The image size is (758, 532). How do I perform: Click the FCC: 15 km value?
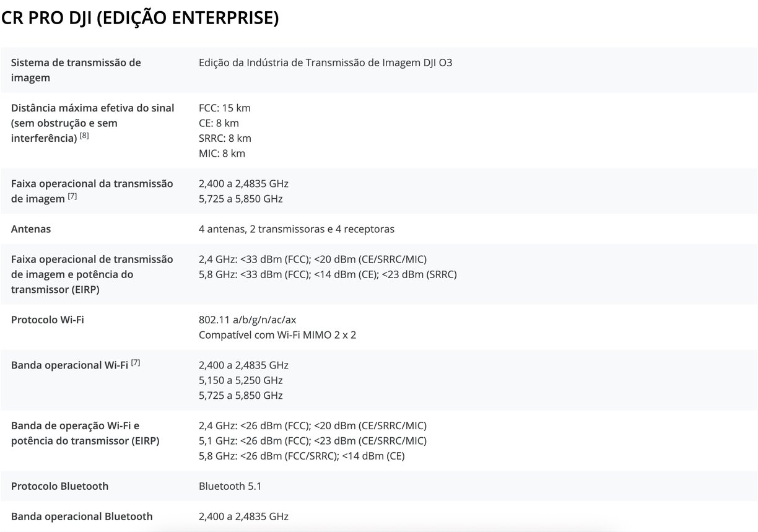(x=225, y=108)
